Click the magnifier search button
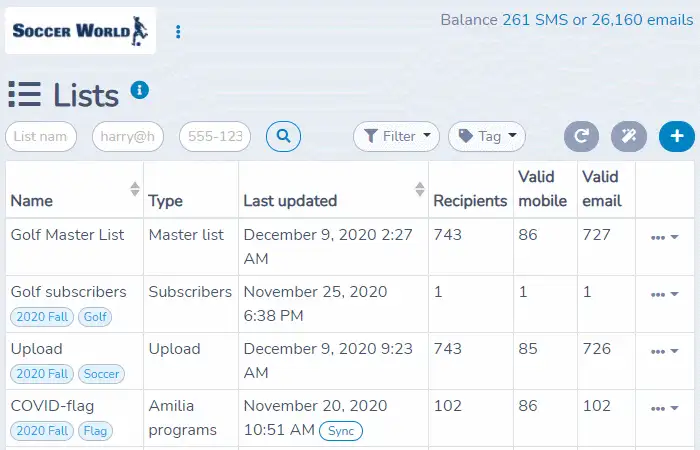The height and width of the screenshot is (450, 700). point(283,136)
